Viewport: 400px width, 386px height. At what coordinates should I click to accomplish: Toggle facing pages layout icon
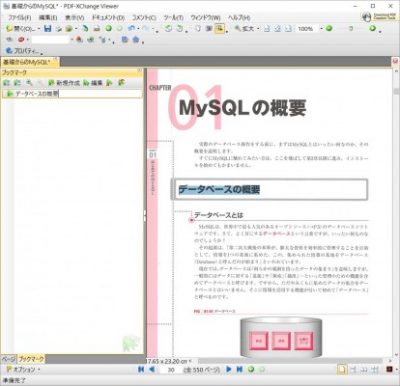364,369
